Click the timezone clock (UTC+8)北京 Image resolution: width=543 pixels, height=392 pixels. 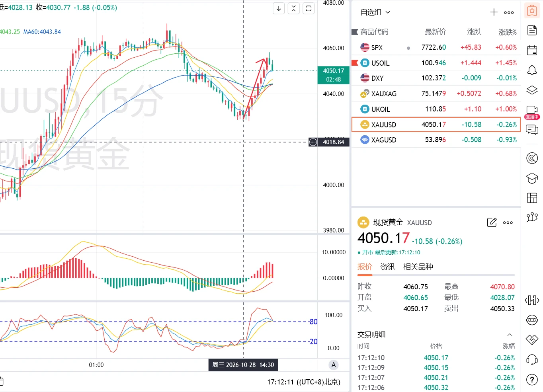(304, 382)
